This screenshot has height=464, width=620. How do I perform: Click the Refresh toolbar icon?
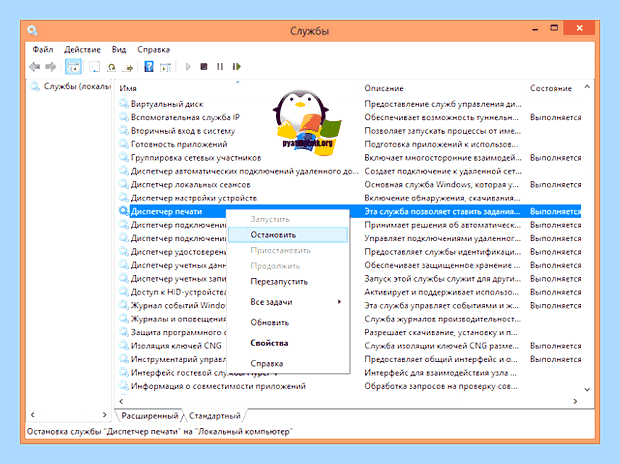tap(112, 67)
